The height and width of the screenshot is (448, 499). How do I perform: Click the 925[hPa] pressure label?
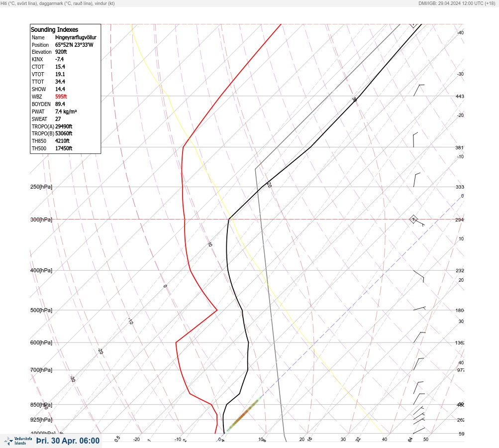(x=41, y=420)
